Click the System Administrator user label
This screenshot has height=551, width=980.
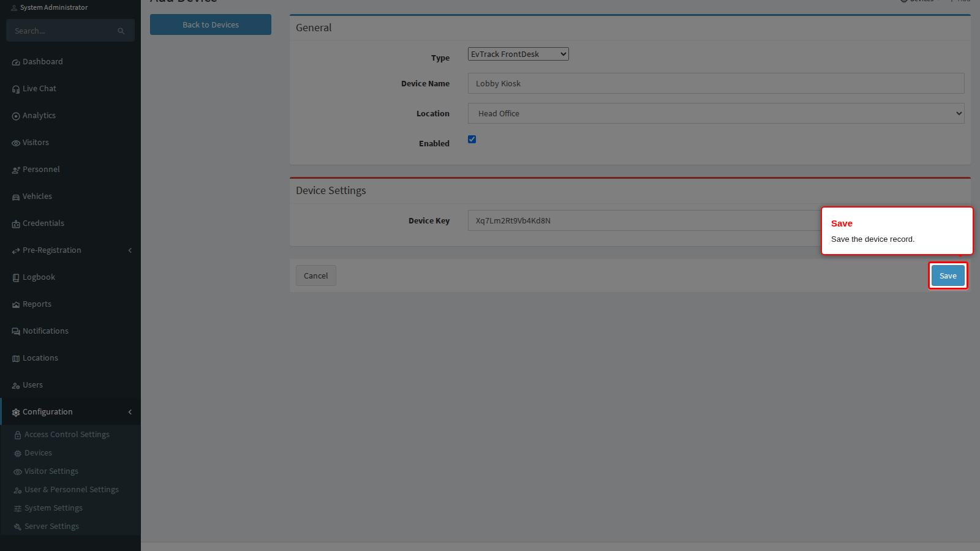tap(54, 7)
